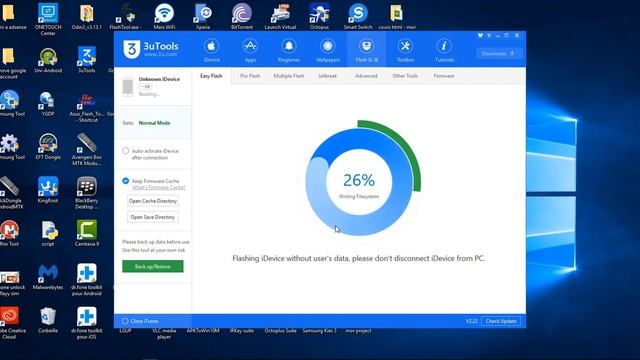Switch to the Jailbreak tab

tap(327, 76)
